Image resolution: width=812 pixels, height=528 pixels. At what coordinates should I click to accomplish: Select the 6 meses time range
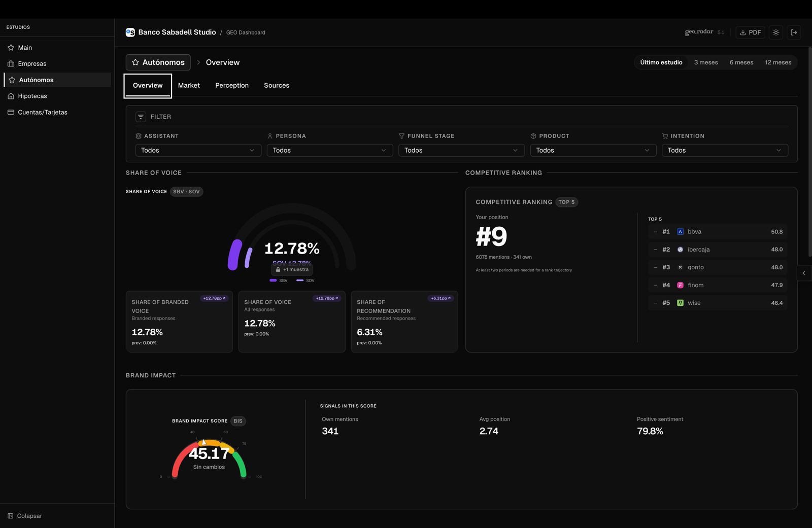coord(741,62)
